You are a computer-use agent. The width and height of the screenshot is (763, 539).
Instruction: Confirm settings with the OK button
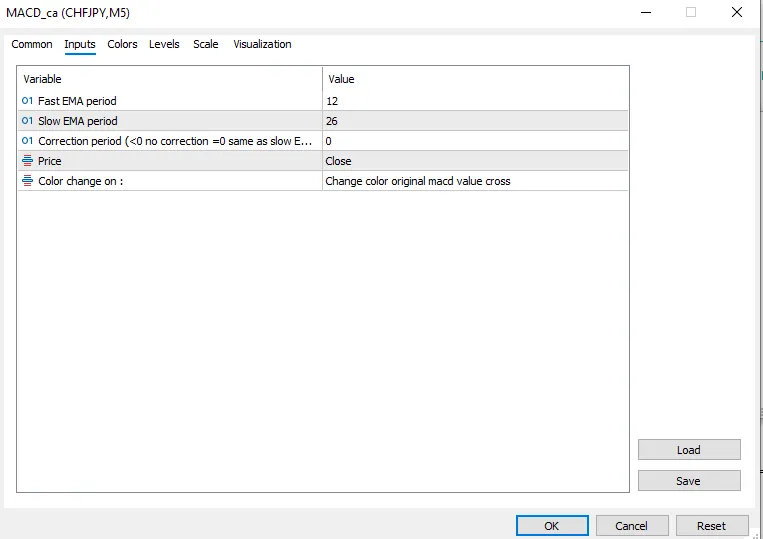click(x=552, y=526)
